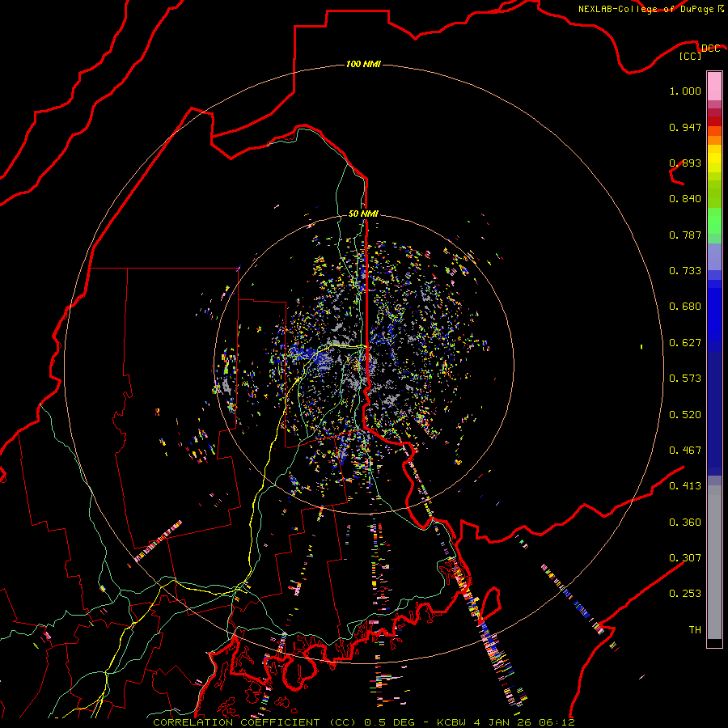Pick the periwinkle segment near 0.733
Image resolution: width=728 pixels, height=728 pixels.
714,256
